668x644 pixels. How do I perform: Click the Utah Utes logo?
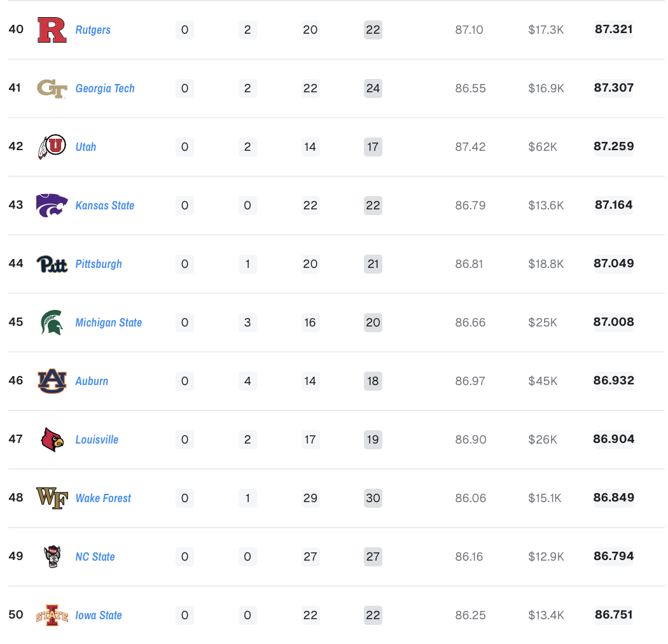coord(52,147)
